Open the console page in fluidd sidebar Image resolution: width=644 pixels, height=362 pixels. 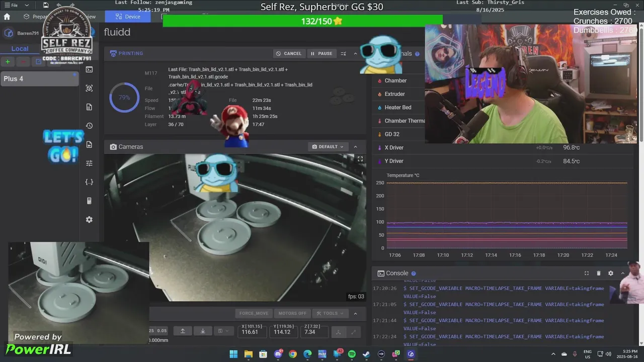[x=89, y=69]
